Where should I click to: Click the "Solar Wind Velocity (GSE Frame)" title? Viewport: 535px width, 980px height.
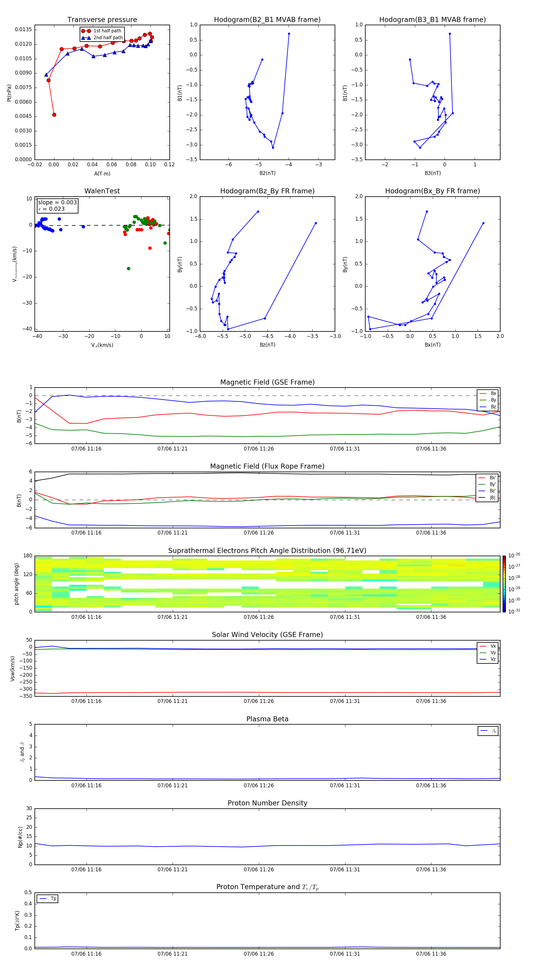click(x=267, y=635)
